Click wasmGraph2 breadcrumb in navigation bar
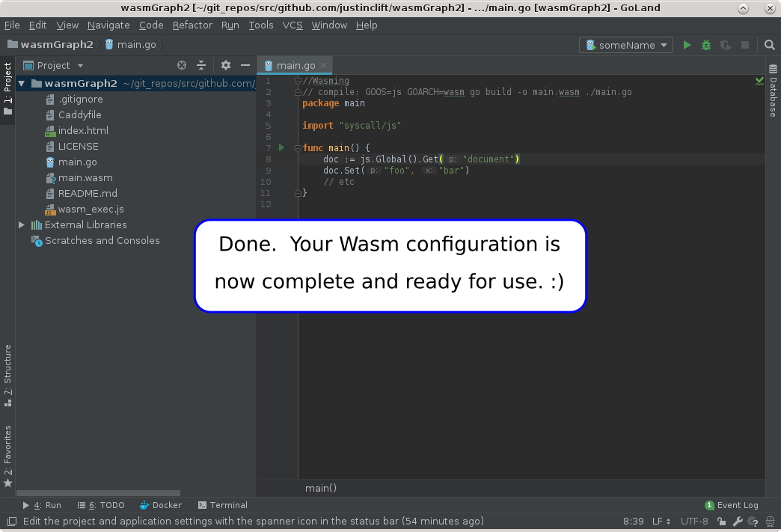 51,44
